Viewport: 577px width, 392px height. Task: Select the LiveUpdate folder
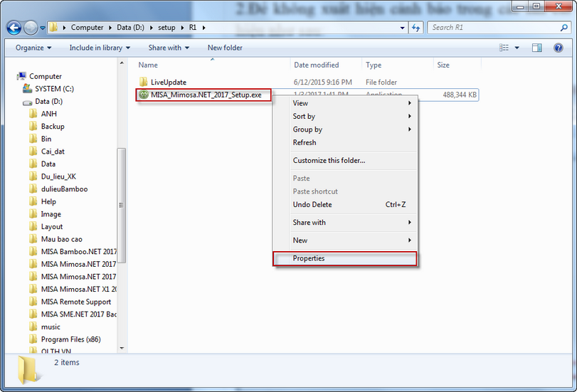pos(163,82)
